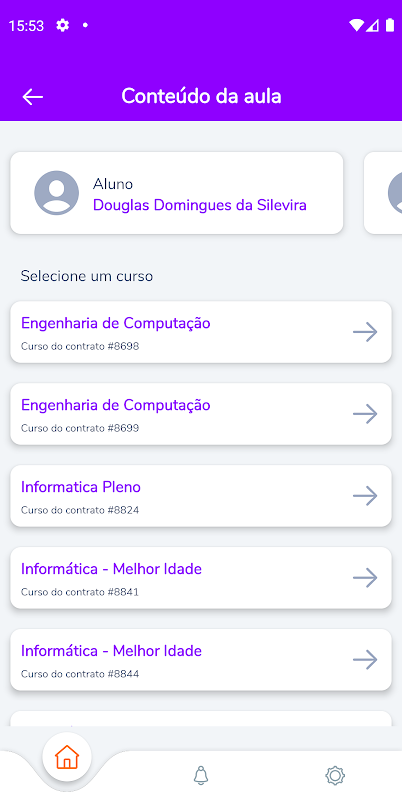The image size is (402, 800).
Task: Choose the Informatica Pleno course
Action: [201, 496]
